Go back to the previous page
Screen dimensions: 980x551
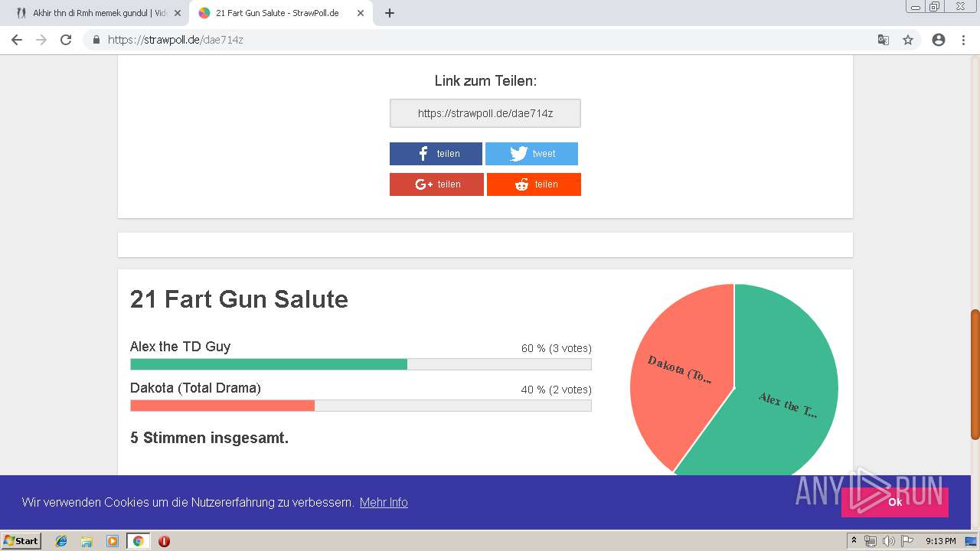point(17,40)
